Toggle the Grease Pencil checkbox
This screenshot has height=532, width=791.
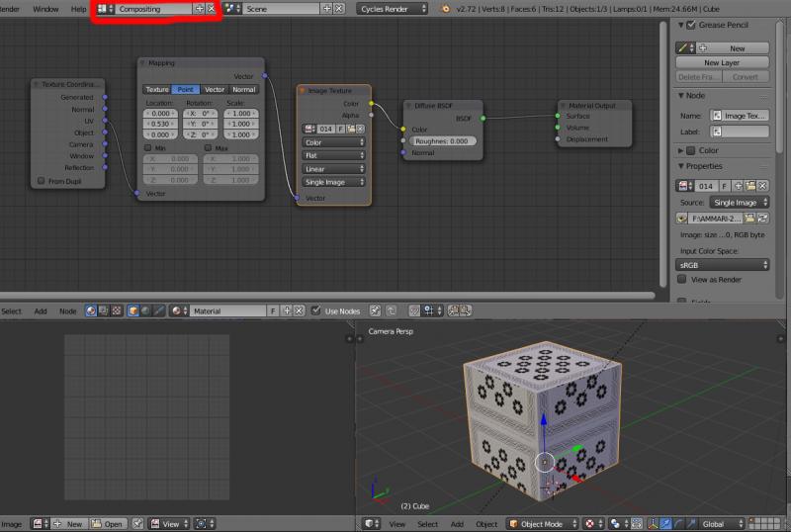tap(690, 25)
